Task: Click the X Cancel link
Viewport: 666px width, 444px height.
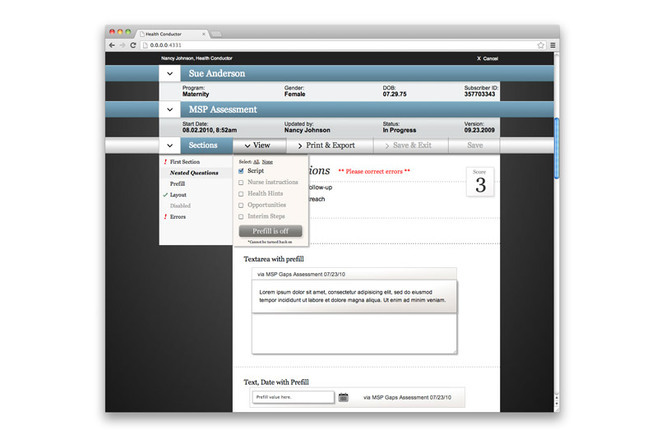Action: 487,59
